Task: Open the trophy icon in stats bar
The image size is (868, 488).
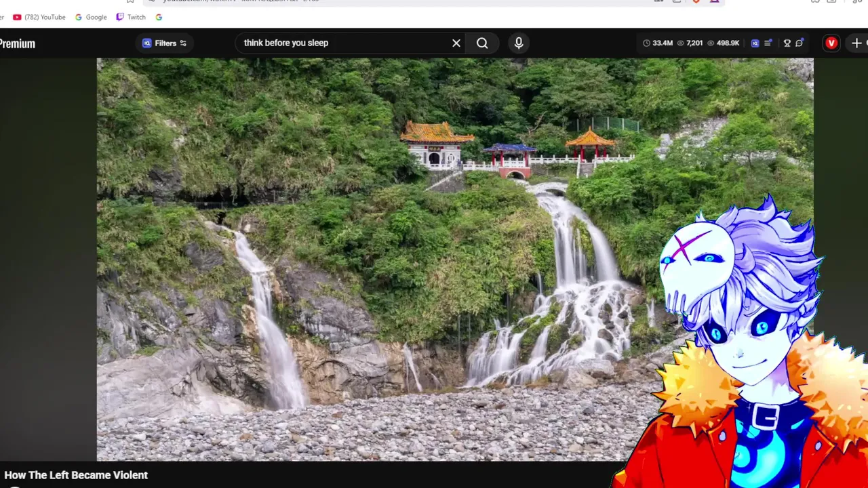Action: pyautogui.click(x=787, y=43)
